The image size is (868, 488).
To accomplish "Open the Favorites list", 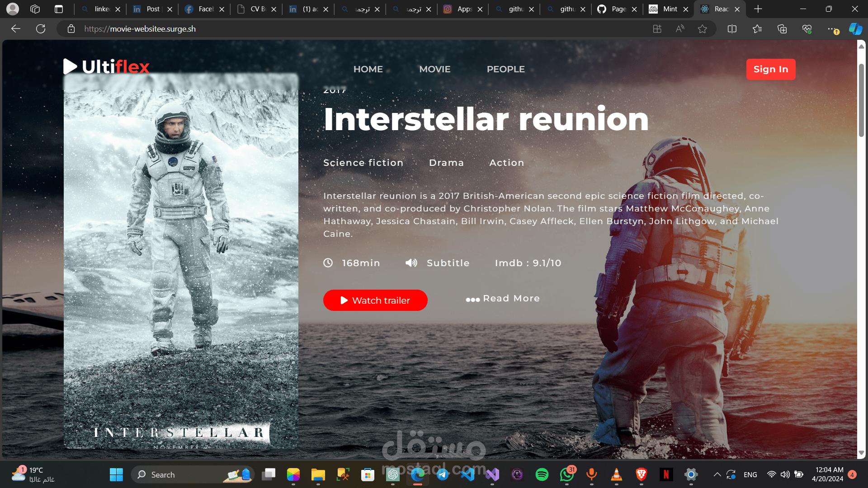I will 757,29.
